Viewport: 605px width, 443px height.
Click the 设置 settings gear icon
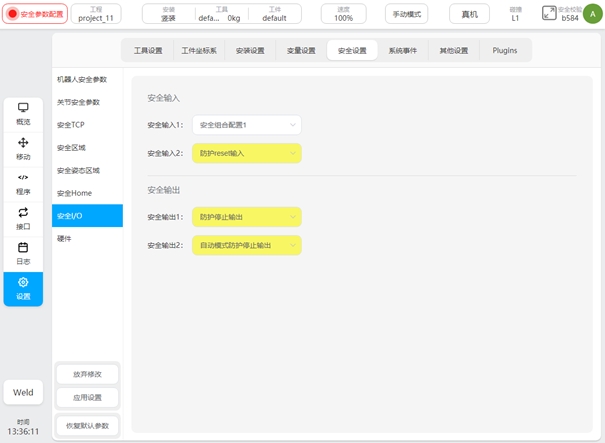pyautogui.click(x=23, y=283)
